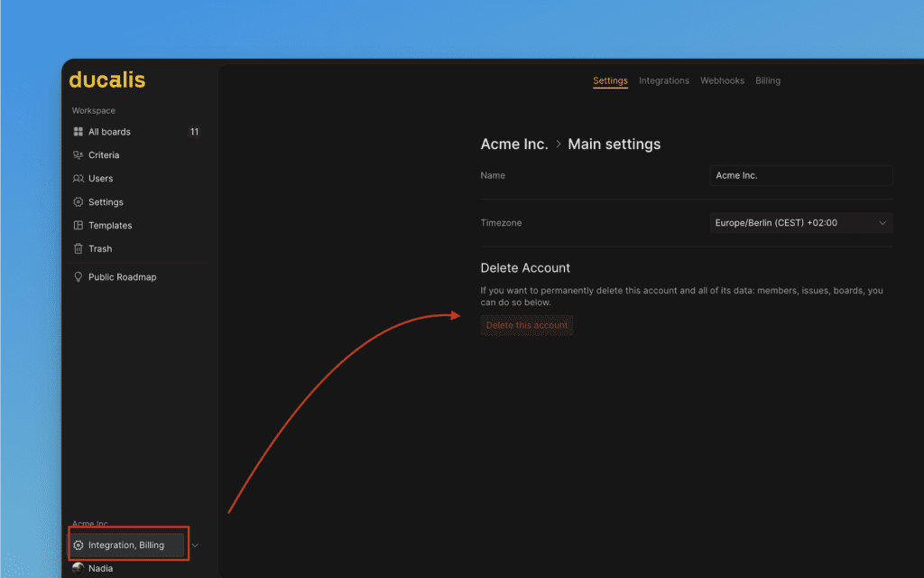Image resolution: width=924 pixels, height=578 pixels.
Task: Click the Public Roadmap lightbulb icon
Action: pyautogui.click(x=79, y=277)
